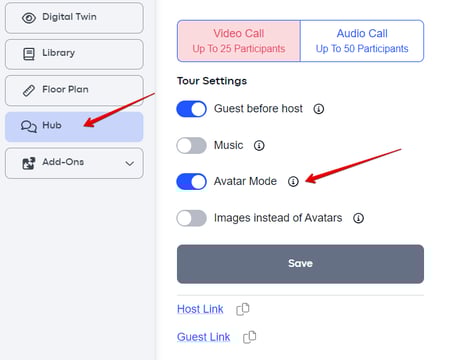Expand the Add-Ons chevron
The width and height of the screenshot is (452, 360).
point(130,163)
